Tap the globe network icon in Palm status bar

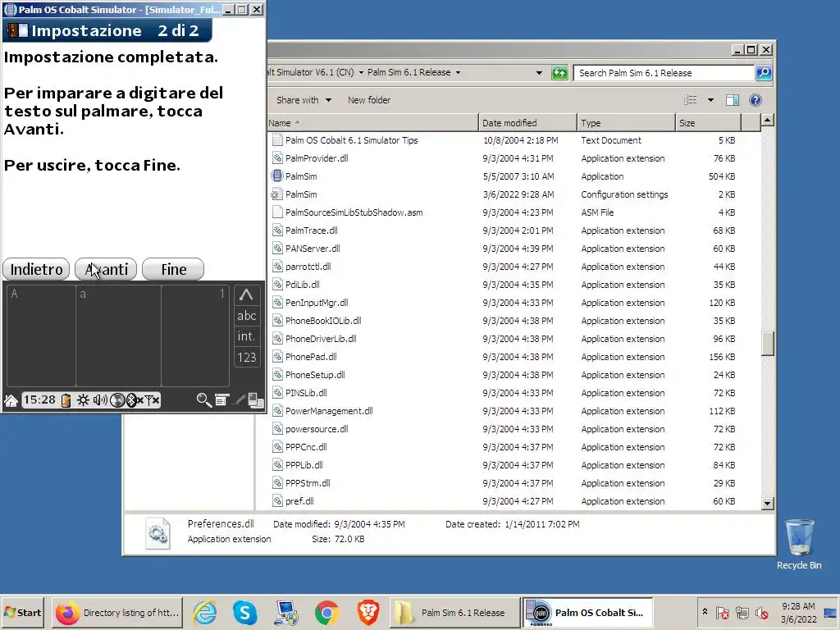pos(116,400)
